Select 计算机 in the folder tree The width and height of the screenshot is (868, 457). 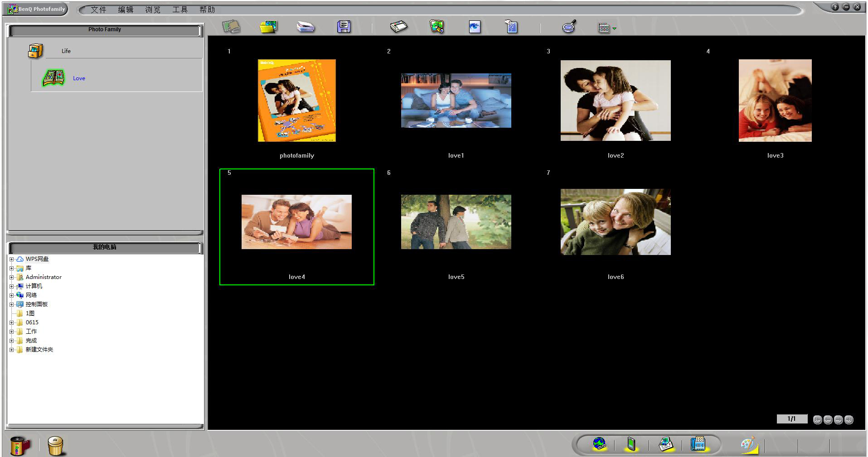34,286
